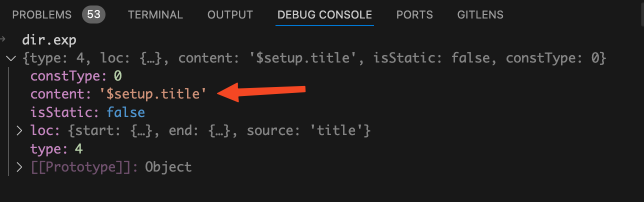The height and width of the screenshot is (202, 644).
Task: Select the DEBUG CONSOLE tab
Action: (x=324, y=15)
